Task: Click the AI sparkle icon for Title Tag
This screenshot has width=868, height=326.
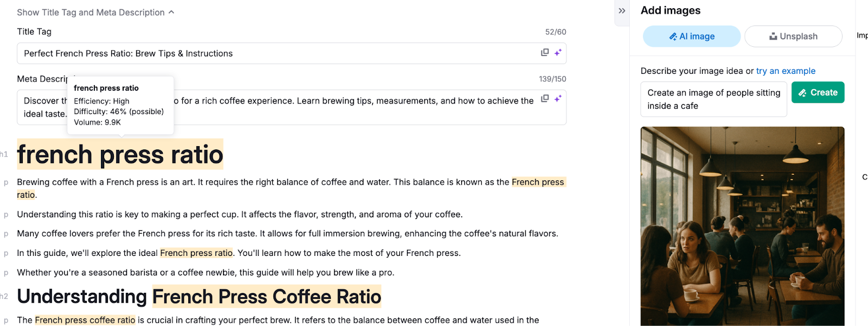Action: pyautogui.click(x=558, y=53)
